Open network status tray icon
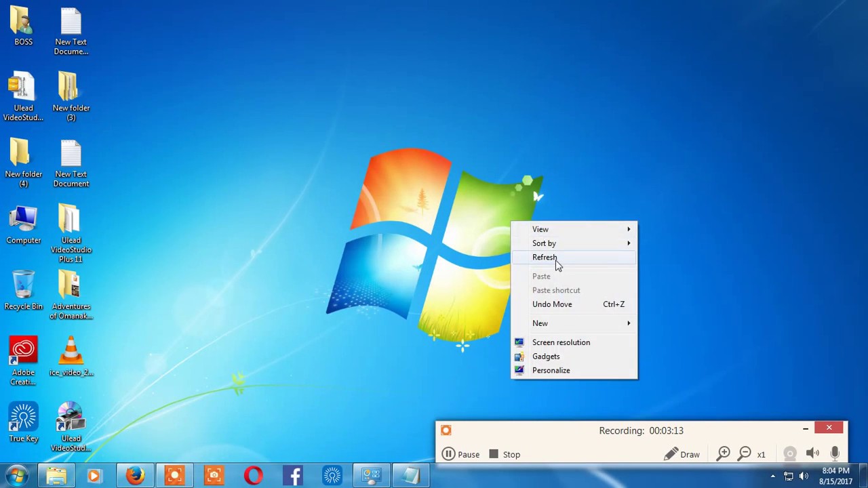 pyautogui.click(x=789, y=476)
